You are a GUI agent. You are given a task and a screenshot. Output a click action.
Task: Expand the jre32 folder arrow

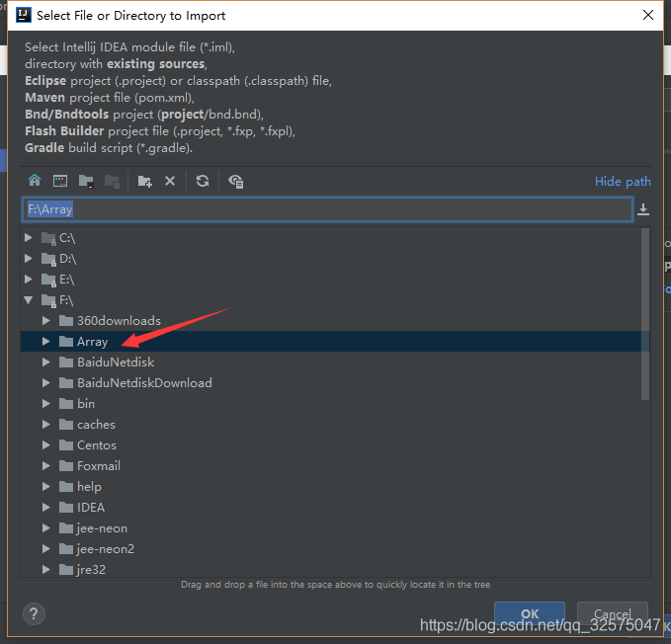[x=45, y=569]
